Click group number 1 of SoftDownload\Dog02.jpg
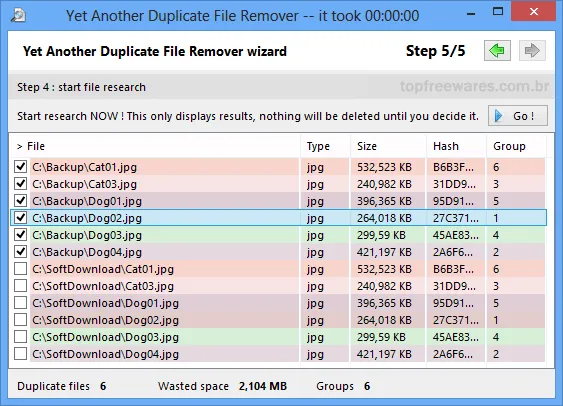 (496, 320)
